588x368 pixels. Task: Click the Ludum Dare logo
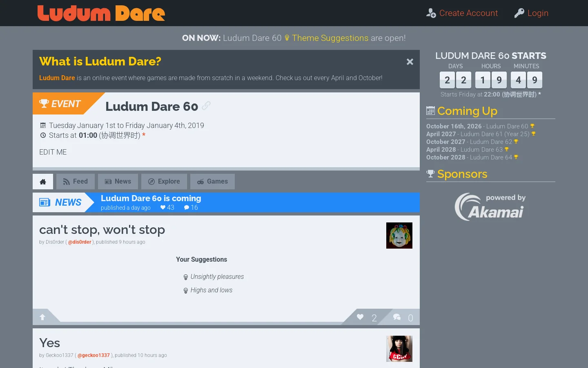[101, 13]
